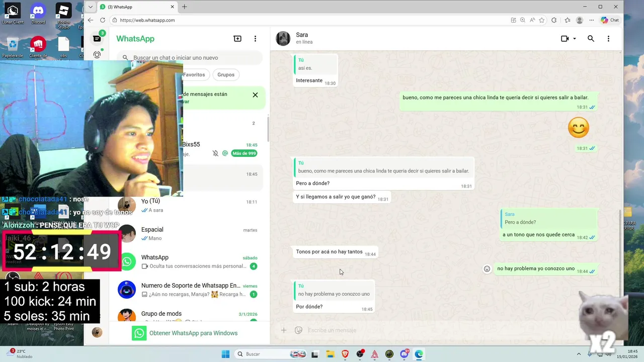Open Sara's profile picture in the chat header
This screenshot has height=362, width=644.
tap(283, 39)
